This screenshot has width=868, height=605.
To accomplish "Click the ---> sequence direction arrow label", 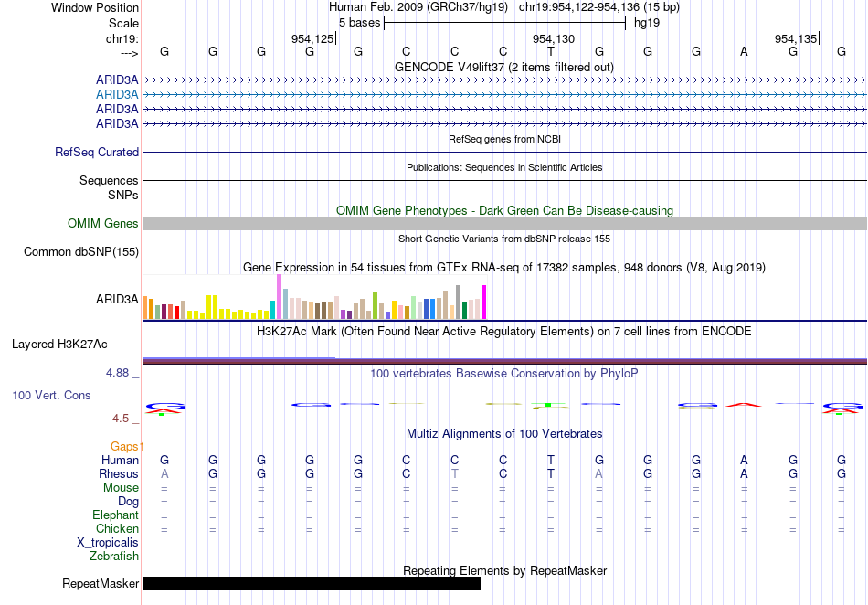I will click(x=129, y=53).
